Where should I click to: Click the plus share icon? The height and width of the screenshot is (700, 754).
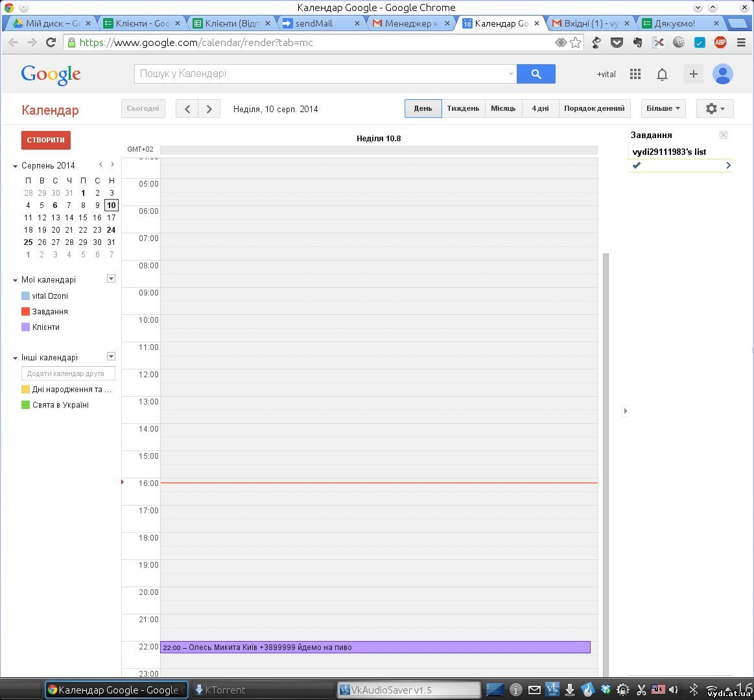pos(694,74)
